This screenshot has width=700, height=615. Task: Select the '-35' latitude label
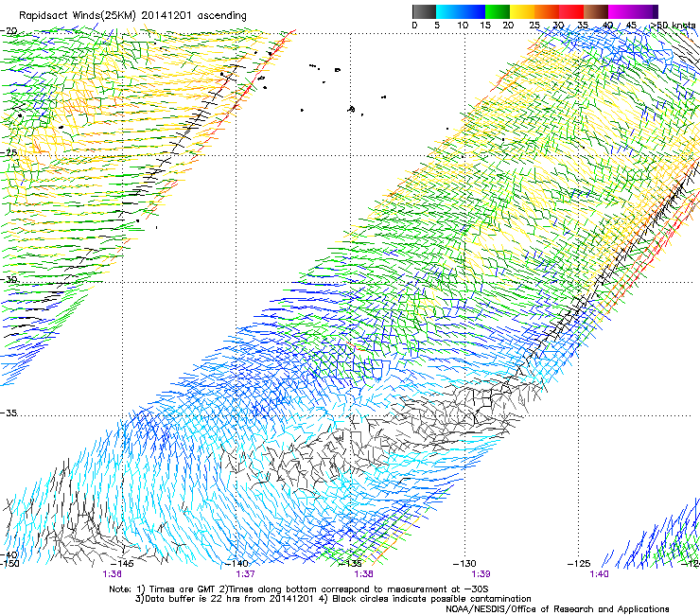(9, 413)
